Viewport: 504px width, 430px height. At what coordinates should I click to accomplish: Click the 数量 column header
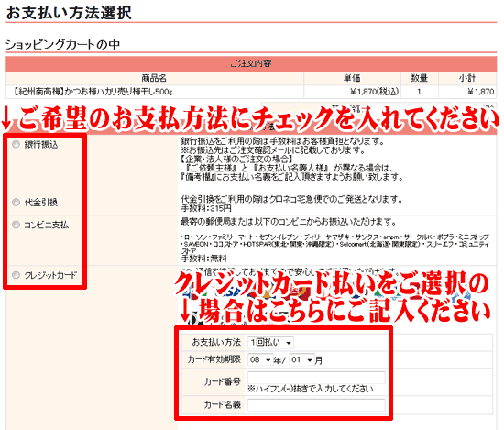point(420,78)
